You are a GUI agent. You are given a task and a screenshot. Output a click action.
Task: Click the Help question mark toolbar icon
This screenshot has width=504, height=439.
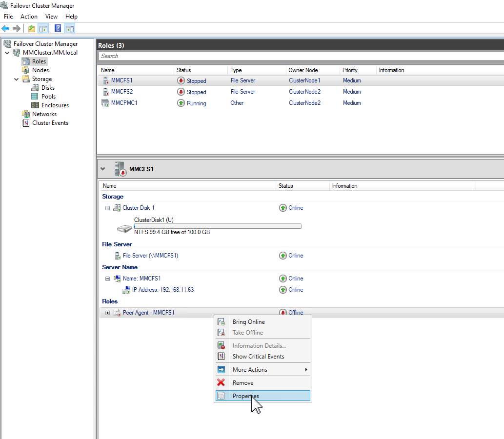(x=58, y=28)
